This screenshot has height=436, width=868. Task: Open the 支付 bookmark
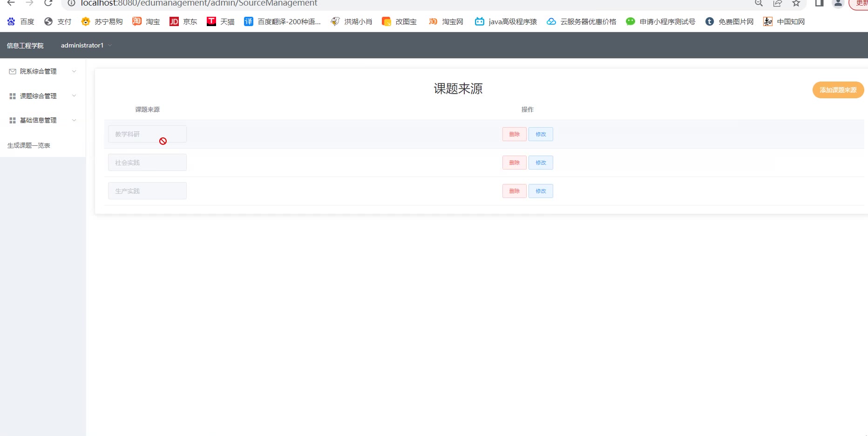[58, 21]
